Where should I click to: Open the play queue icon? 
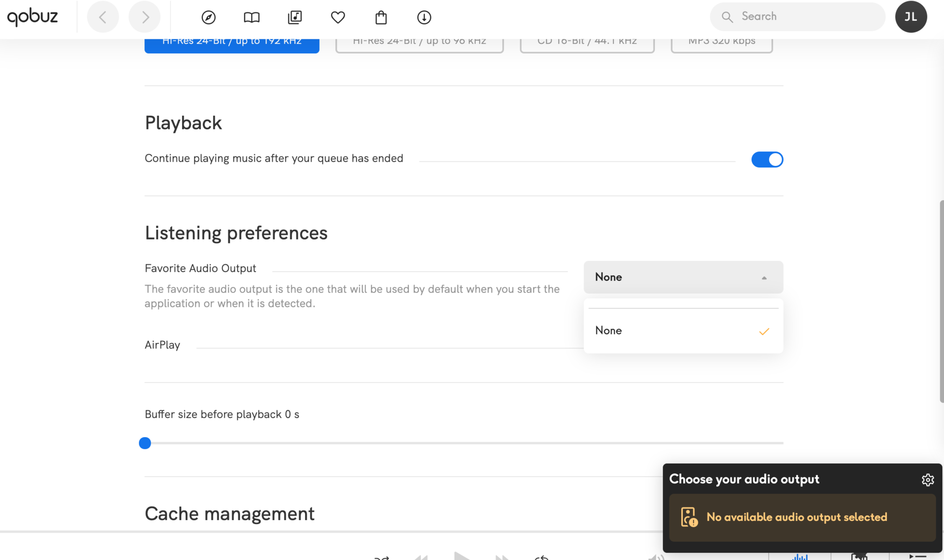tap(918, 557)
